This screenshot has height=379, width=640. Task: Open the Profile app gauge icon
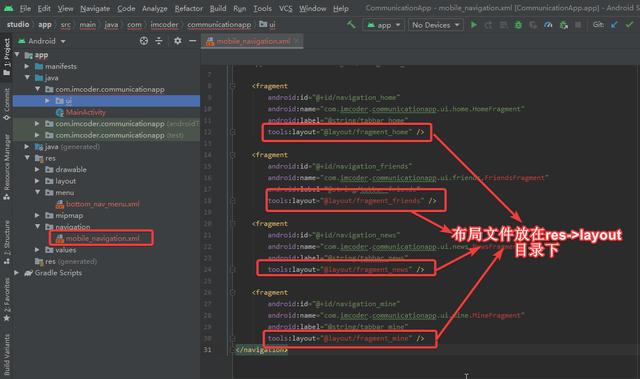point(548,25)
